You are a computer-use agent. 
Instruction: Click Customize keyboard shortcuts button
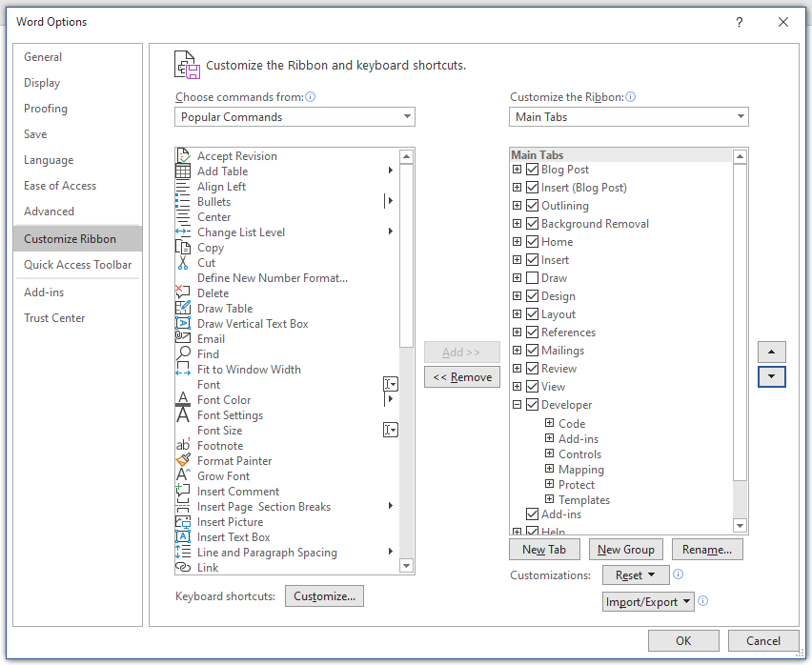(x=324, y=596)
